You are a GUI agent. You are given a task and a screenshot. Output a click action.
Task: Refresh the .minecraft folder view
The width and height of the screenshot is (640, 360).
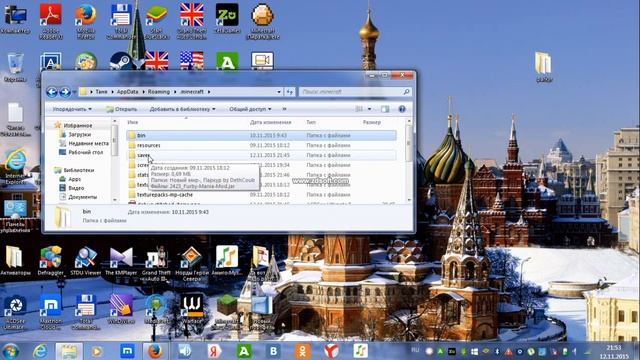(x=289, y=92)
